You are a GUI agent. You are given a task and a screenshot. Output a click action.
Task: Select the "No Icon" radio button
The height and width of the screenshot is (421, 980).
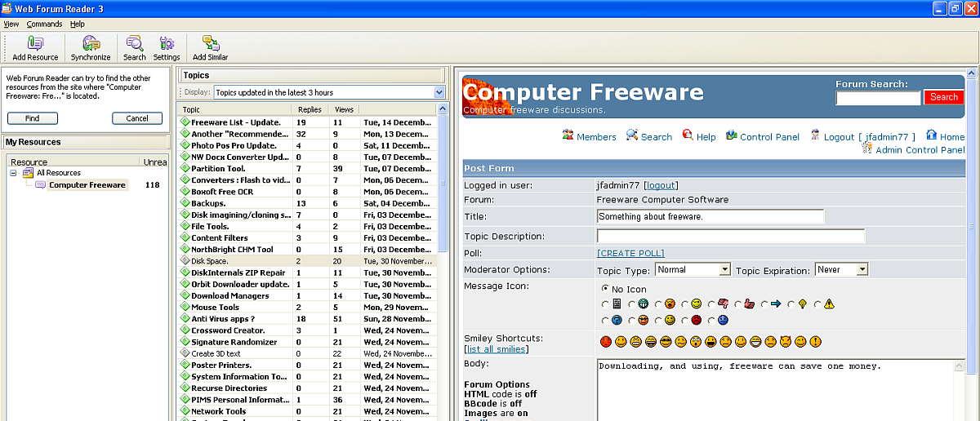coord(605,289)
